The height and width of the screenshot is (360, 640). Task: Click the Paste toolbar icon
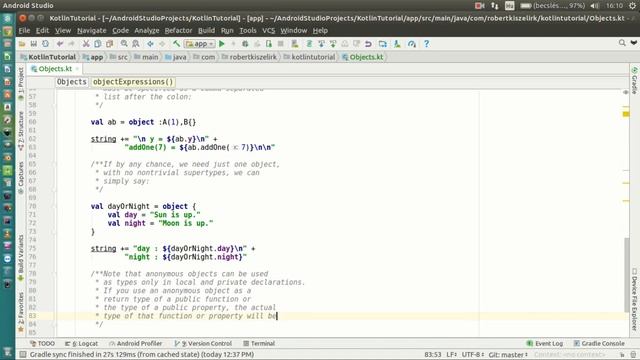109,44
